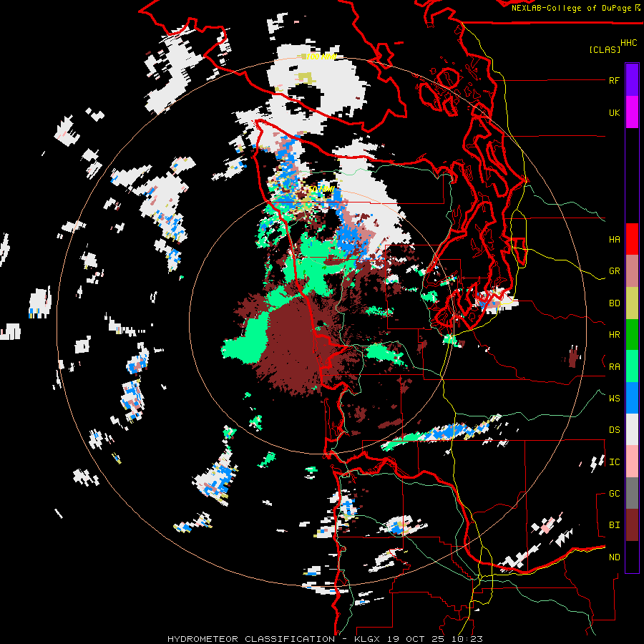Click the 10:23 timestamp text
Viewport: 644px width, 644px height.
coord(469,639)
